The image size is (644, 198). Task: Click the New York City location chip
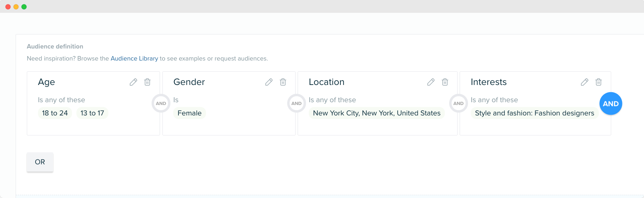tap(376, 113)
